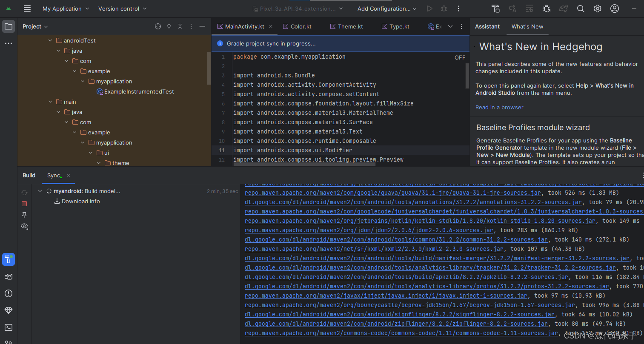
Task: Click the Re-sync icon in Build panel
Action: pos(24,193)
